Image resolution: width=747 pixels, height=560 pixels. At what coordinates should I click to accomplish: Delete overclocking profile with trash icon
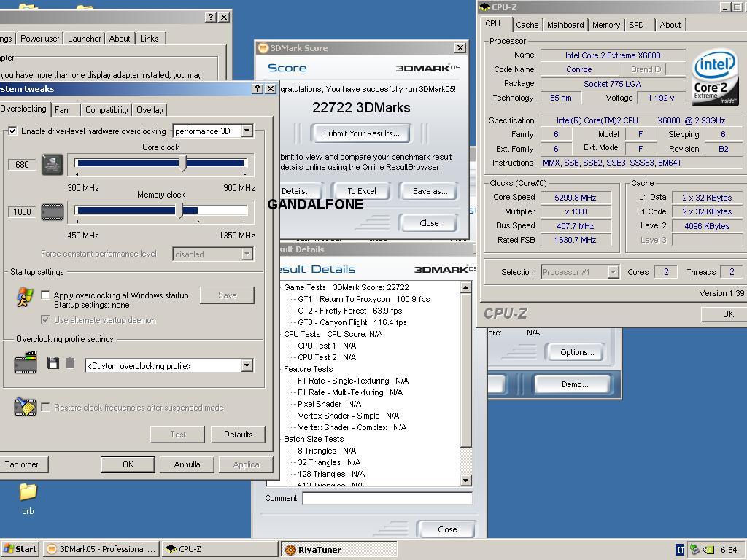pos(70,363)
